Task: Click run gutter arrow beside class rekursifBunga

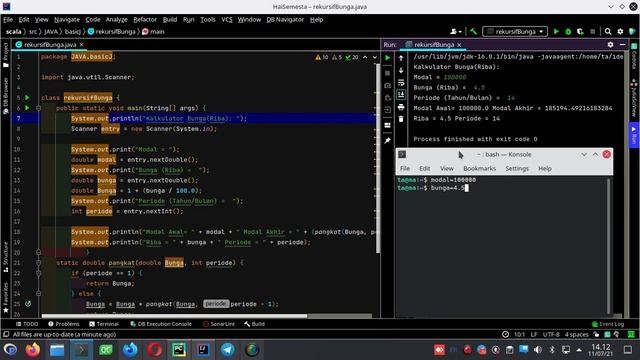Action: pyautogui.click(x=27, y=98)
